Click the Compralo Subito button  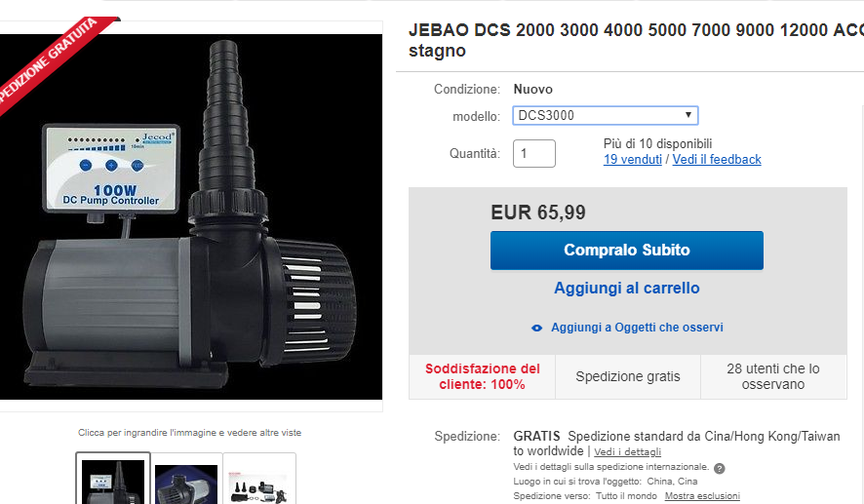pyautogui.click(x=626, y=251)
